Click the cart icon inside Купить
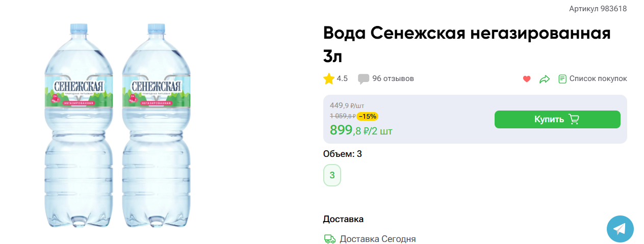The image size is (644, 244). pos(574,120)
